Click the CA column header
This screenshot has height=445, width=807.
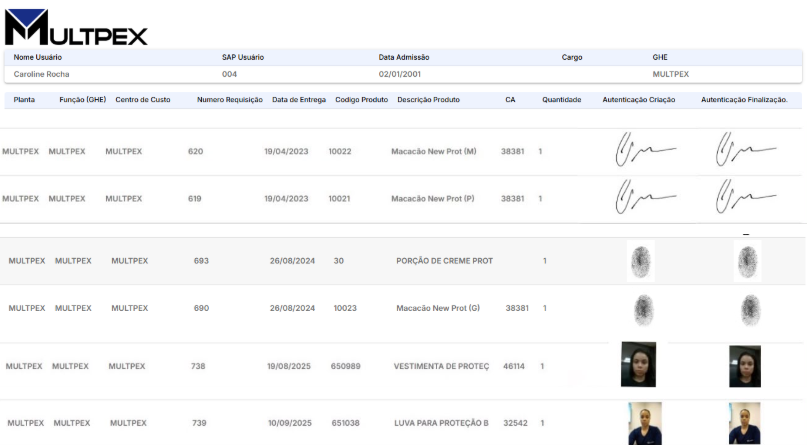510,100
